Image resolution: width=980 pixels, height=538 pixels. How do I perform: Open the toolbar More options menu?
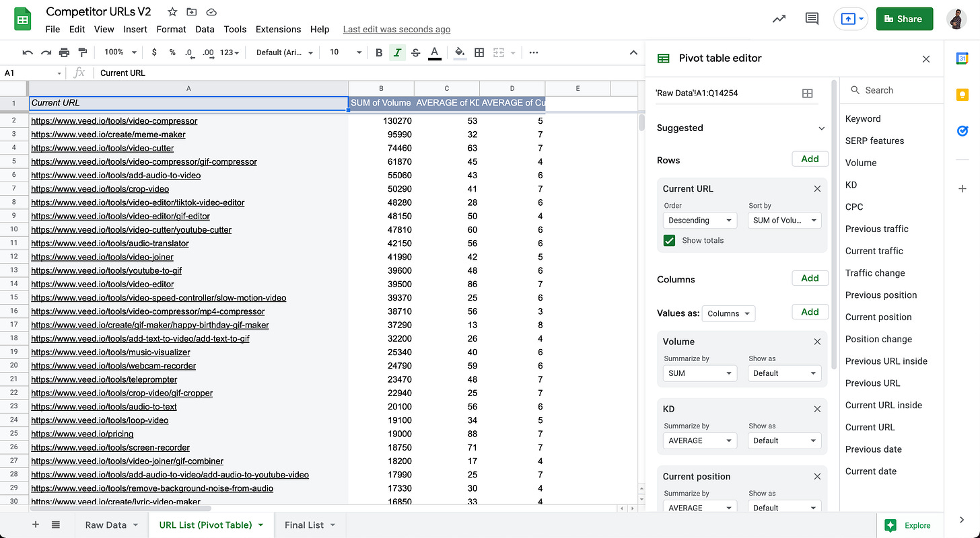coord(534,52)
